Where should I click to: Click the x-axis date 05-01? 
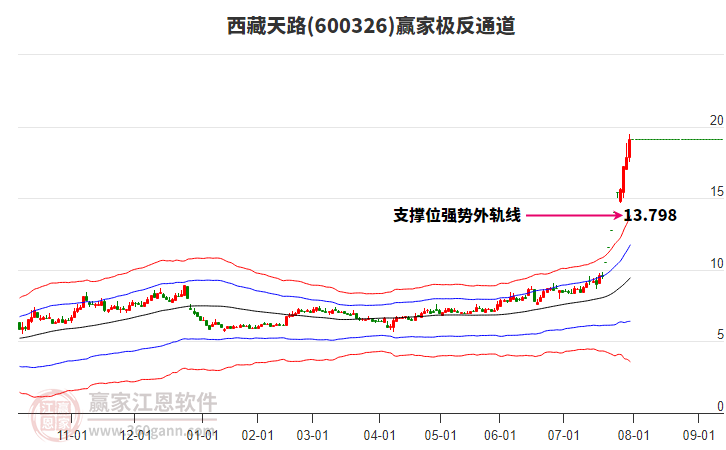pos(440,435)
